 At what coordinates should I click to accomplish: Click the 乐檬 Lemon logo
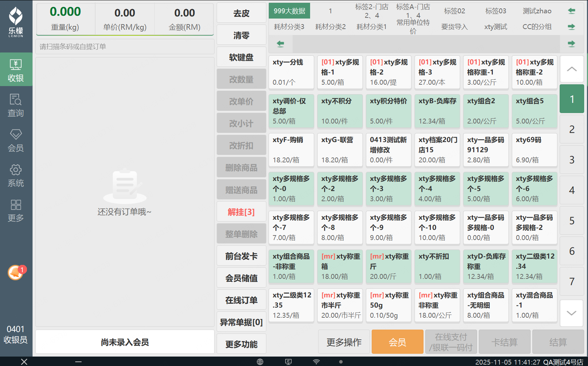pyautogui.click(x=16, y=22)
